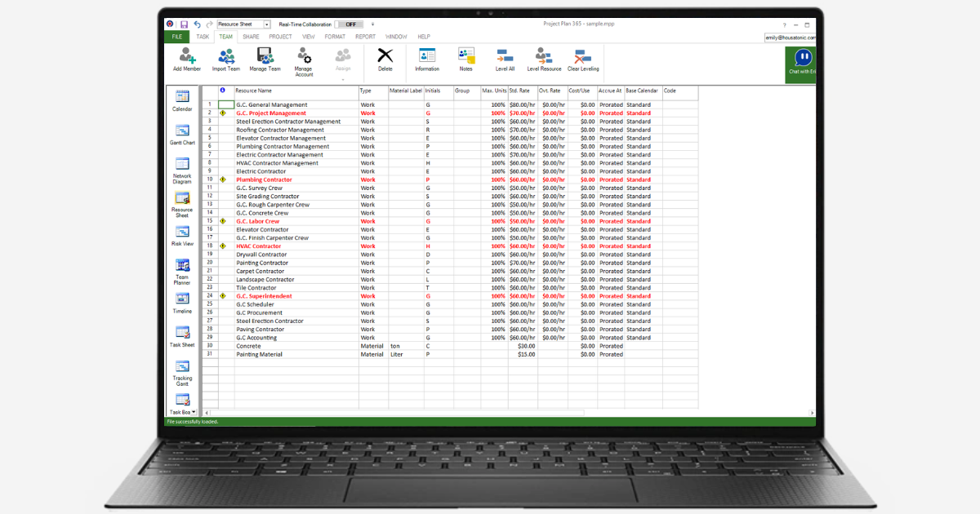Screen dimensions: 980x514
Task: Click the horizontal scrollbar left arrow
Action: coord(206,413)
